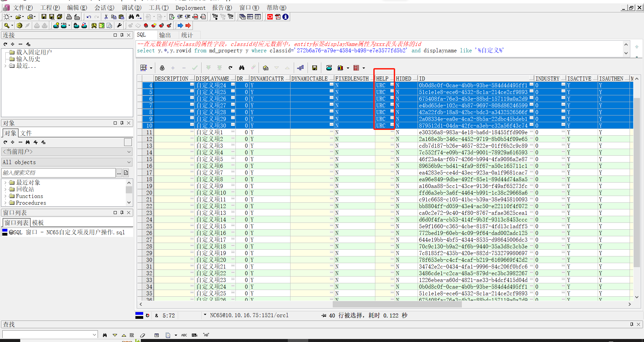Click the Cut scissors icon
This screenshot has width=644, height=342.
pos(106,17)
